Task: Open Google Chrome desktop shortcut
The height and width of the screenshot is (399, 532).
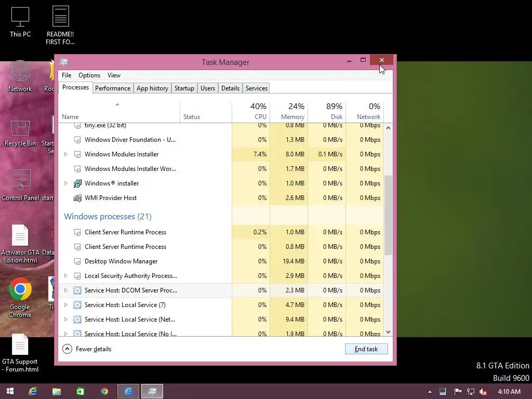Action: (x=20, y=298)
